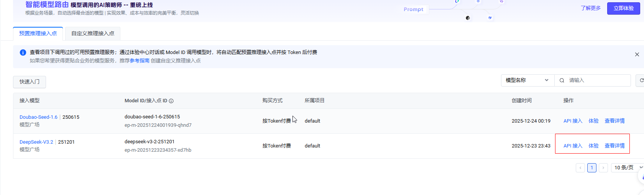644x195 pixels.
Task: Switch to the 预置推理接入点 tab
Action: (x=38, y=33)
